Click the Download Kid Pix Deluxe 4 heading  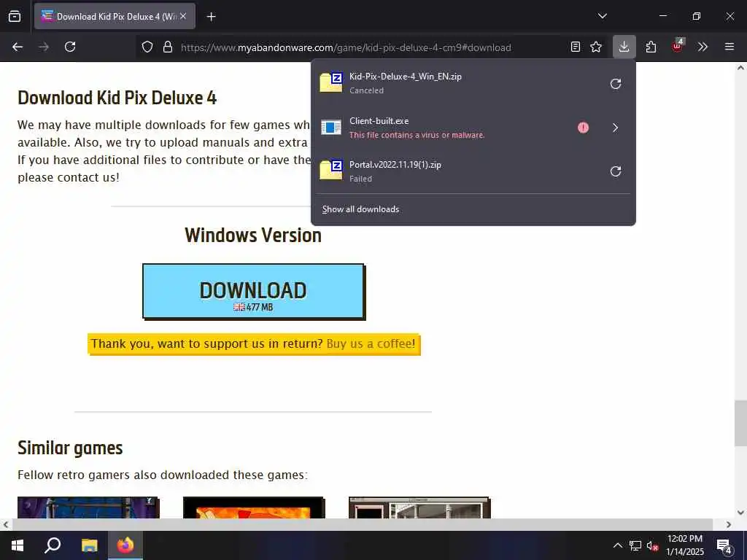click(117, 98)
